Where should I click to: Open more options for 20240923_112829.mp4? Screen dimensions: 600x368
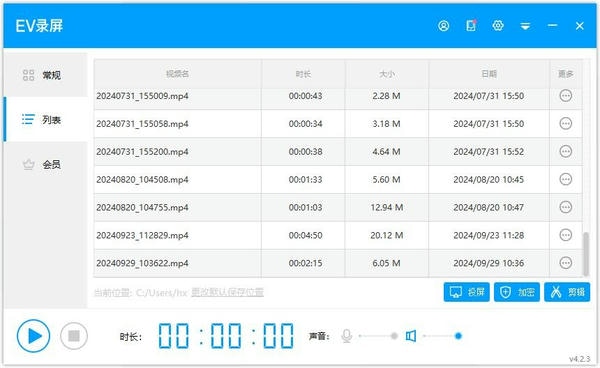(566, 235)
